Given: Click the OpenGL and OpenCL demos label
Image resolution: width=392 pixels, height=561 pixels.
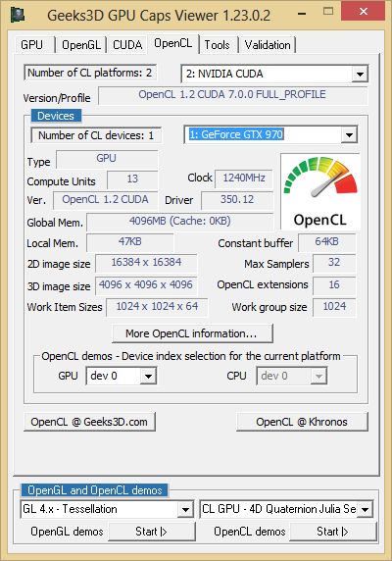Looking at the screenshot, I should 95,490.
